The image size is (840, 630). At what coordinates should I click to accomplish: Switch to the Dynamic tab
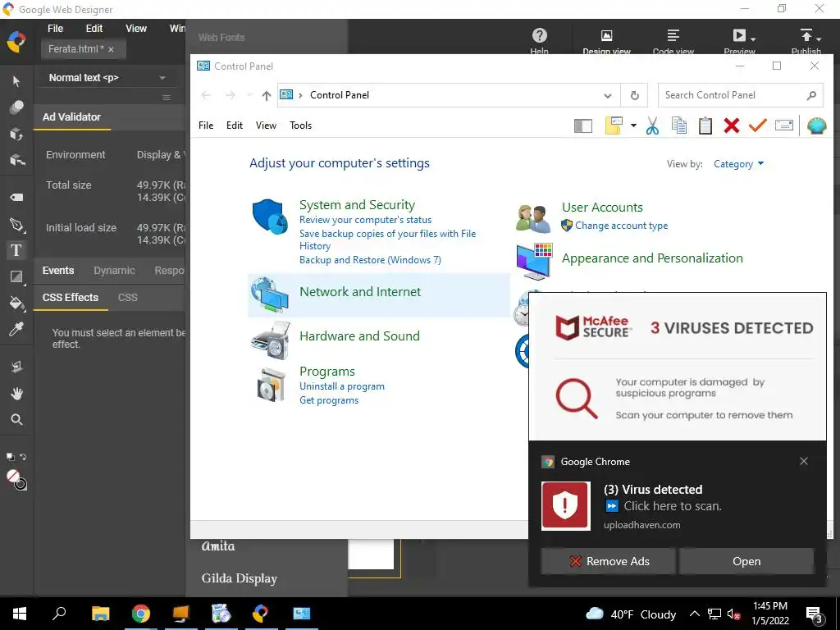[x=114, y=271]
